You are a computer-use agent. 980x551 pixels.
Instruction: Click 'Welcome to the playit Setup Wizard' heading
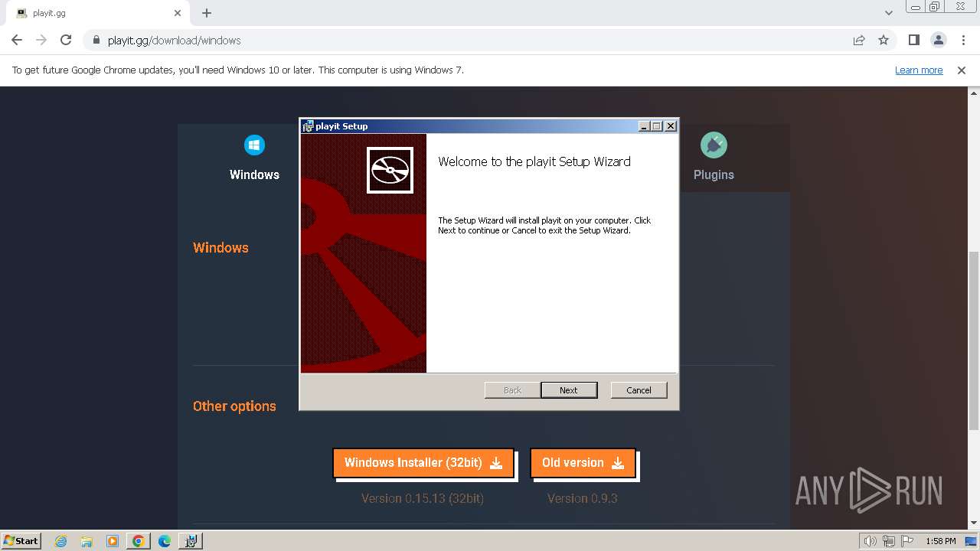534,161
